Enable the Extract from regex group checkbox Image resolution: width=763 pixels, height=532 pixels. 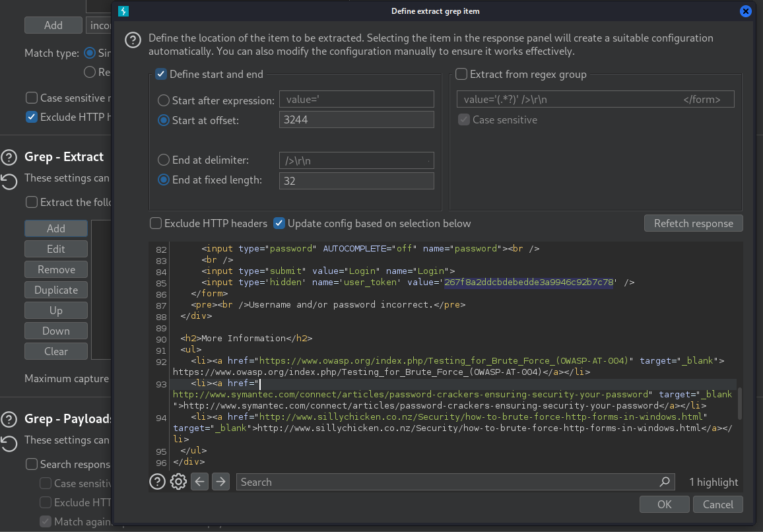pos(461,75)
